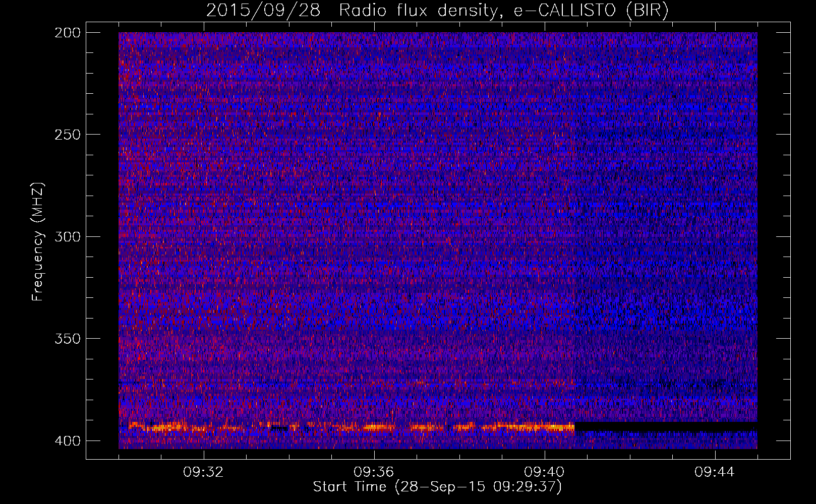The height and width of the screenshot is (504, 816).
Task: Click the 'Frequency (MHZ)' axis label
Action: pos(38,242)
